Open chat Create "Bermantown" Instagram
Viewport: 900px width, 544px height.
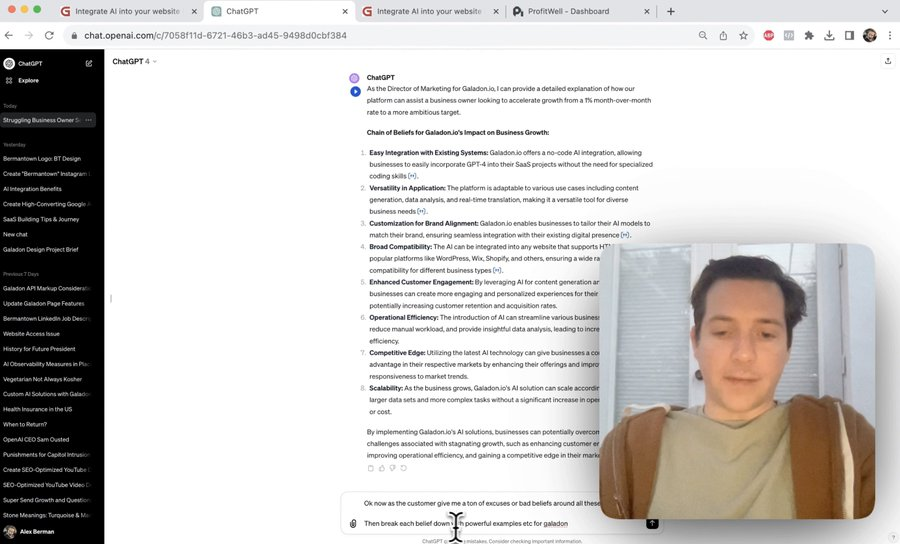pos(47,174)
